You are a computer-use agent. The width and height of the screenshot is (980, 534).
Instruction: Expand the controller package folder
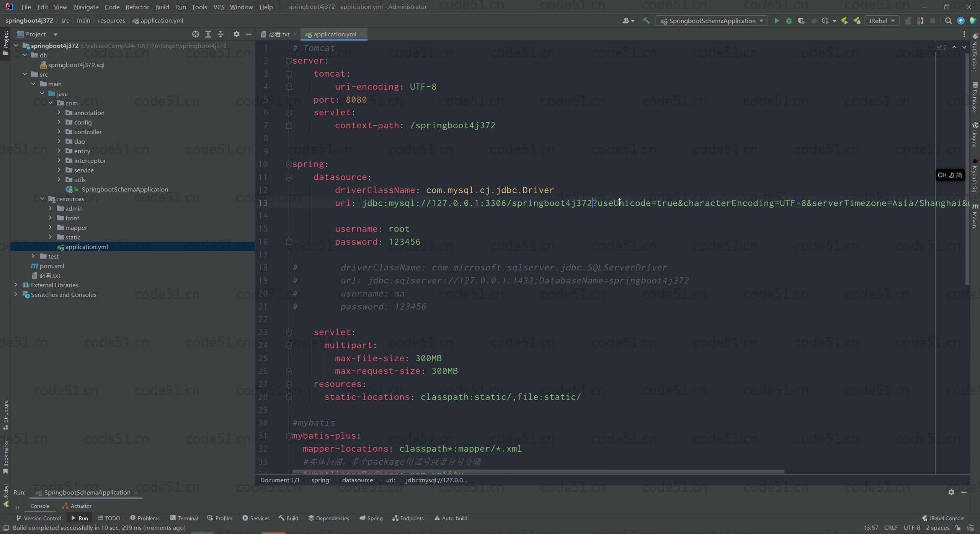[x=59, y=132]
